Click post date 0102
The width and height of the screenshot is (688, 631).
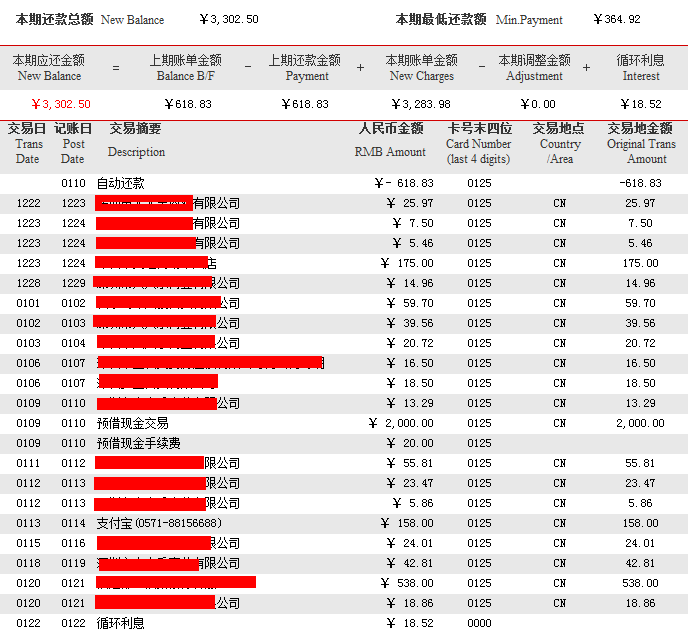click(x=73, y=303)
